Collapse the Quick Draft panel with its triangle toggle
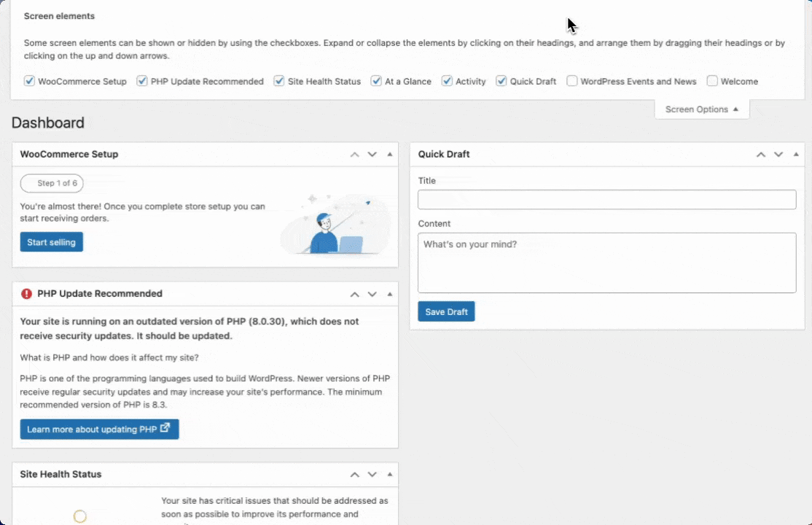This screenshot has height=525, width=812. click(795, 154)
